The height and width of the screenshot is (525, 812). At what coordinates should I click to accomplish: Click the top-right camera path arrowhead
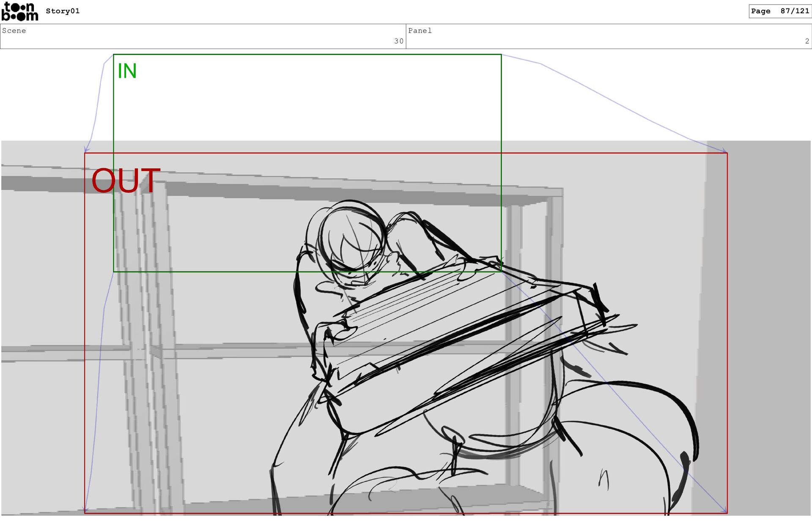pos(724,150)
